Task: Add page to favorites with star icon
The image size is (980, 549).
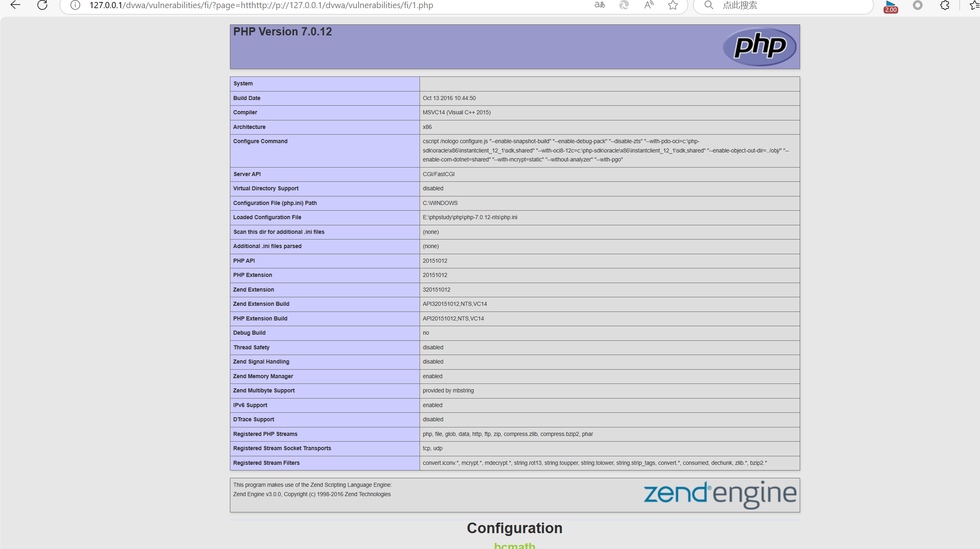Action: pyautogui.click(x=673, y=5)
